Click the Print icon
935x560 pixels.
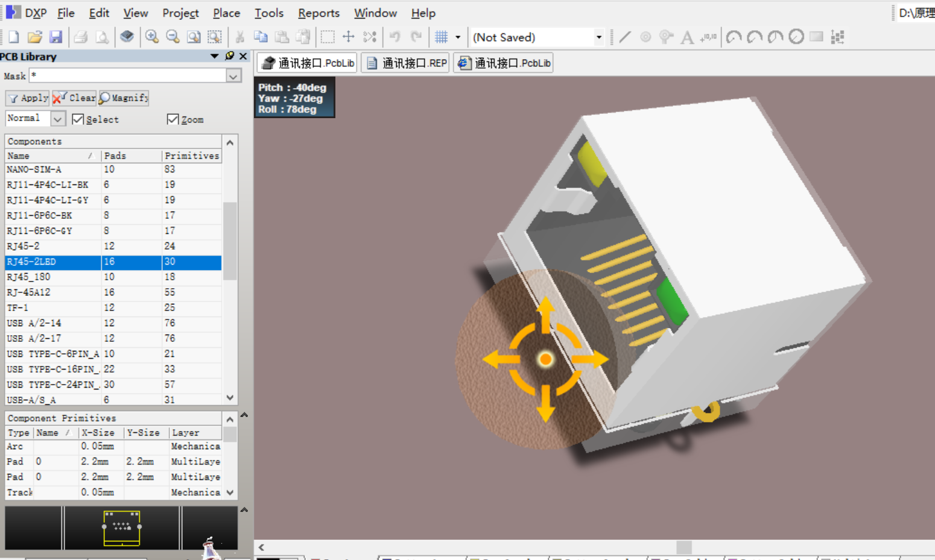pos(80,37)
